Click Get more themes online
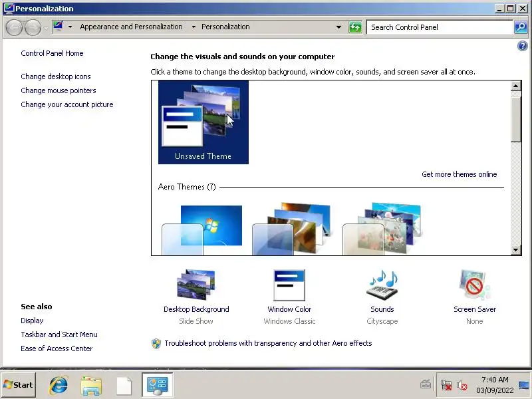Viewport: 532px width, 399px height. (459, 174)
